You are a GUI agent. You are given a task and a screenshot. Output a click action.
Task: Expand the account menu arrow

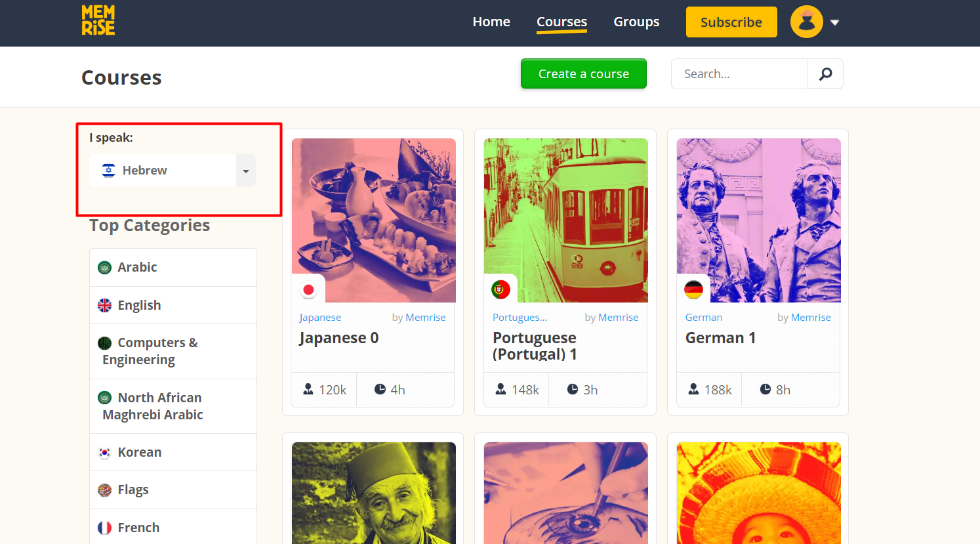(x=834, y=22)
